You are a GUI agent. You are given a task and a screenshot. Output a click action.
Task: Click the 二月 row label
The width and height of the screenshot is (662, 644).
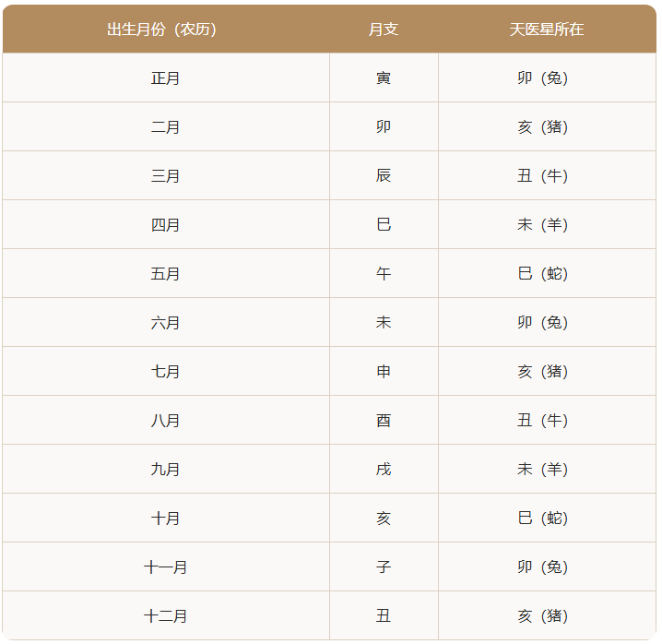pos(166,127)
